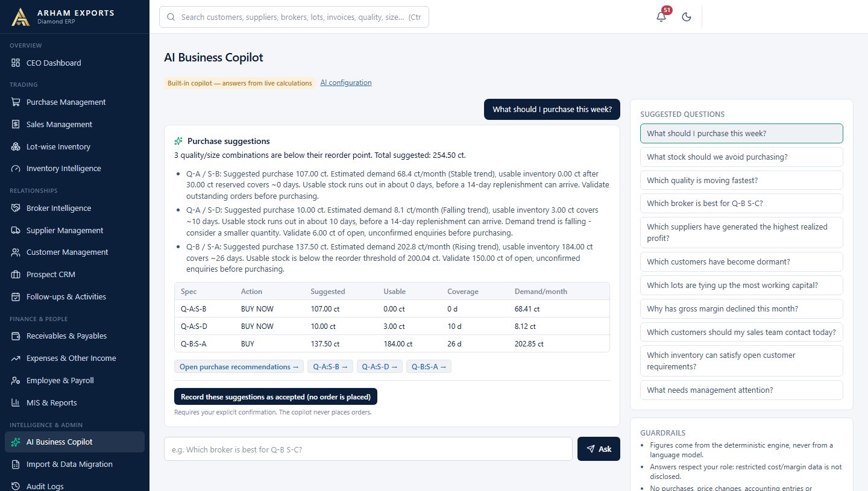Open the Q-A:S-B recommendation chip
This screenshot has width=868, height=491.
pyautogui.click(x=330, y=366)
